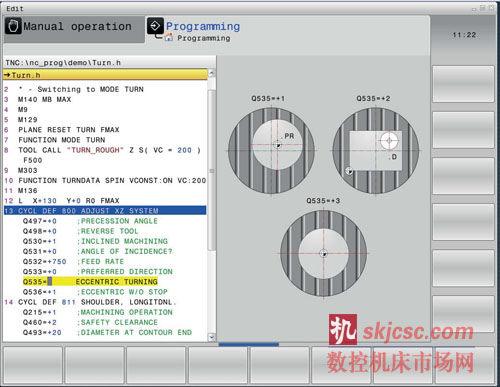Image resolution: width=500 pixels, height=387 pixels.
Task: Click the Q535=+3 eccentric turning diagram
Action: click(324, 253)
